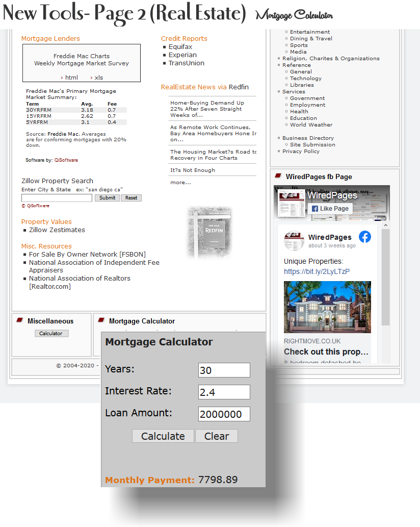
Task: Open the Sports directory link
Action: 299,45
